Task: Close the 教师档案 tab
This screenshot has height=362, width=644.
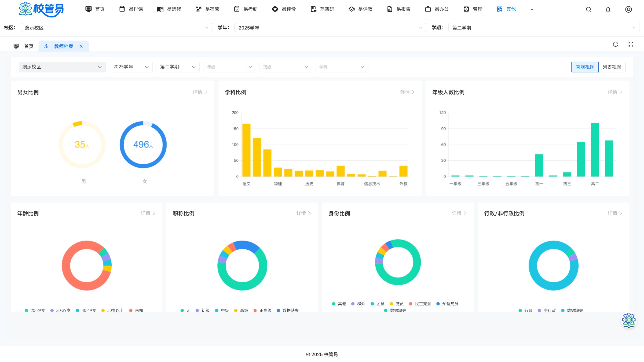Action: click(81, 46)
